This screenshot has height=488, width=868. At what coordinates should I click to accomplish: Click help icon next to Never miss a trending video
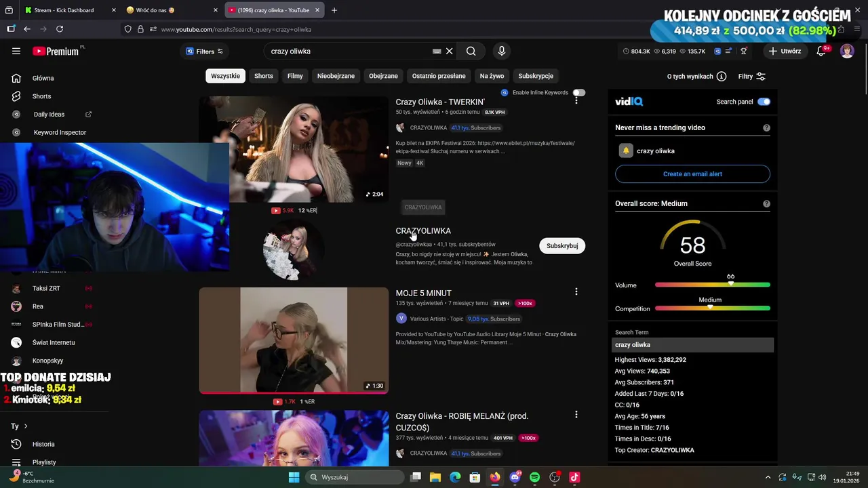pos(766,127)
